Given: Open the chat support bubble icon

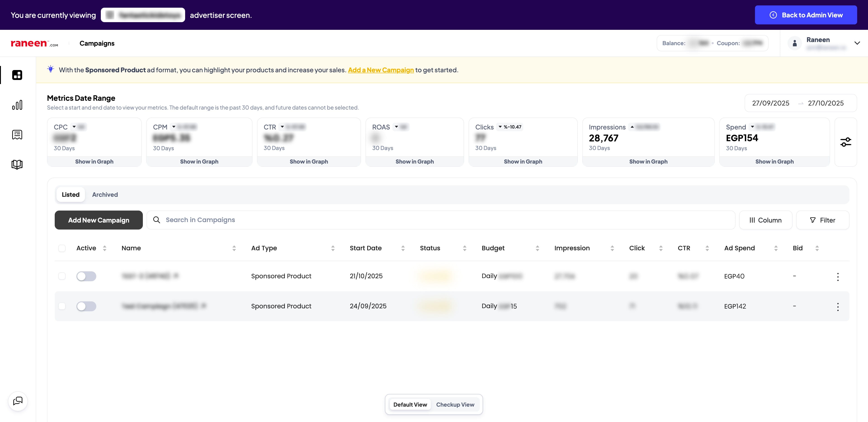Looking at the screenshot, I should [x=18, y=401].
